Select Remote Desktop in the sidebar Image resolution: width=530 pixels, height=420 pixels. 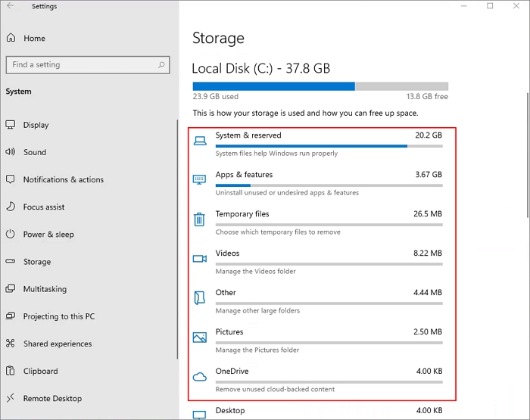click(x=52, y=398)
